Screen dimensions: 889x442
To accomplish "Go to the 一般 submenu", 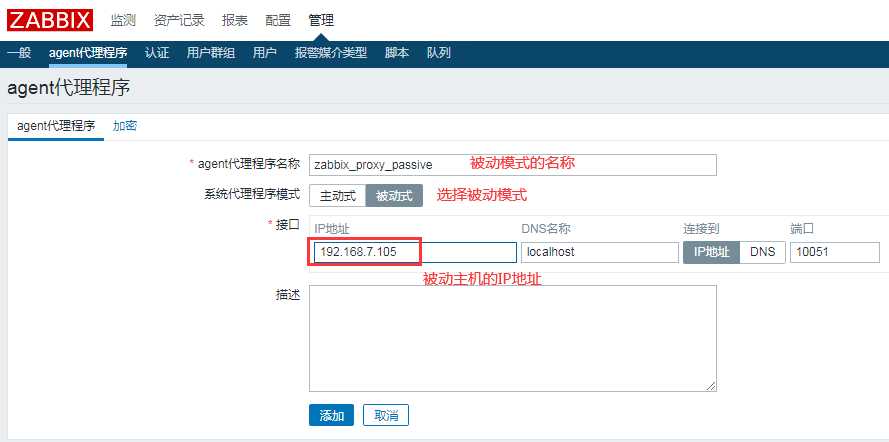I will [x=19, y=53].
